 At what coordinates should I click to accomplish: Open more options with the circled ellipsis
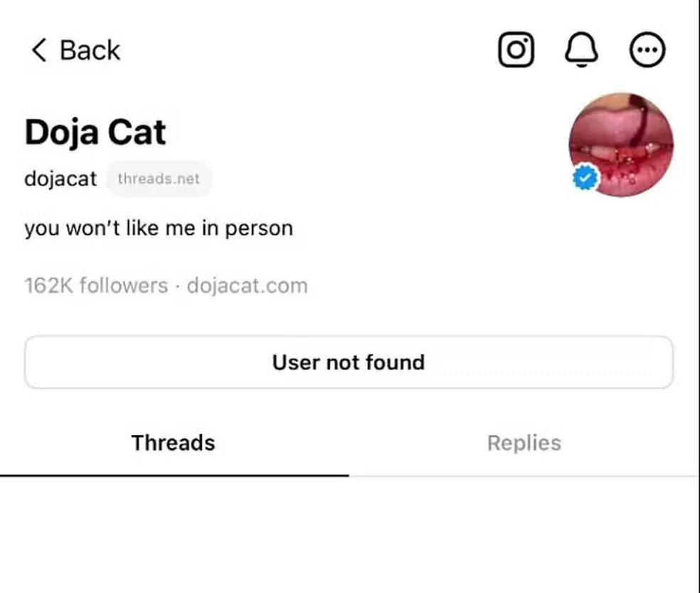coord(648,49)
